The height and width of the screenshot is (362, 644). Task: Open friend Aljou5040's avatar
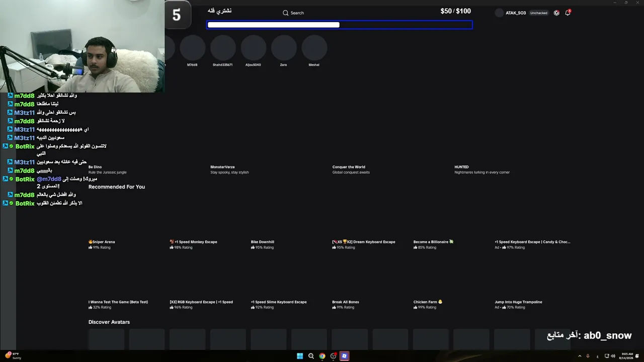[x=253, y=48]
